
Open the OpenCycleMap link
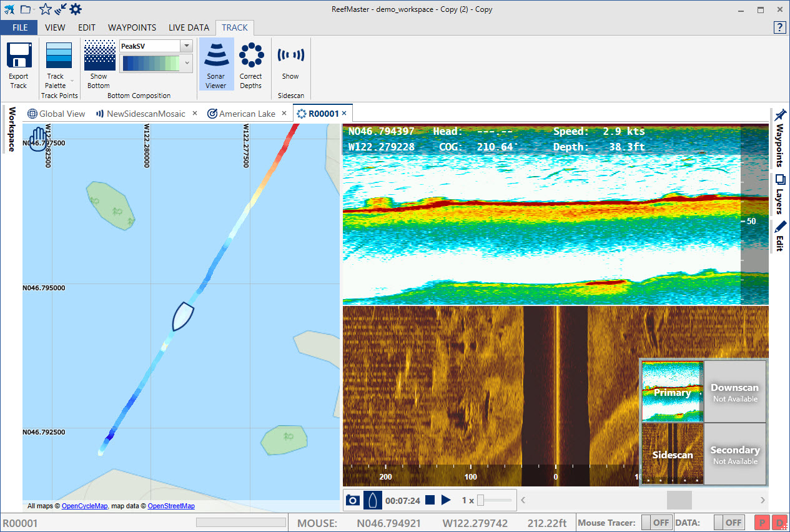(x=84, y=506)
